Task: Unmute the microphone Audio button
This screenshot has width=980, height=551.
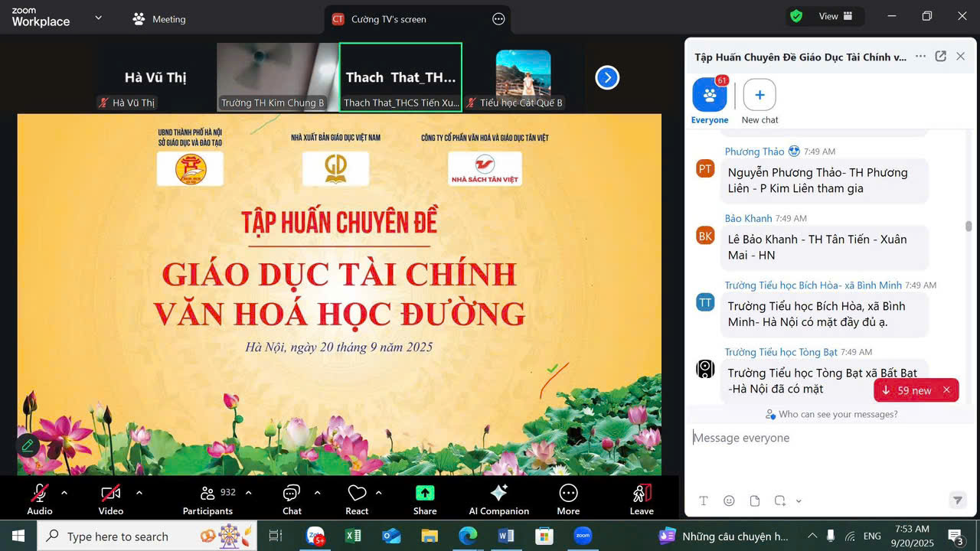Action: point(40,498)
